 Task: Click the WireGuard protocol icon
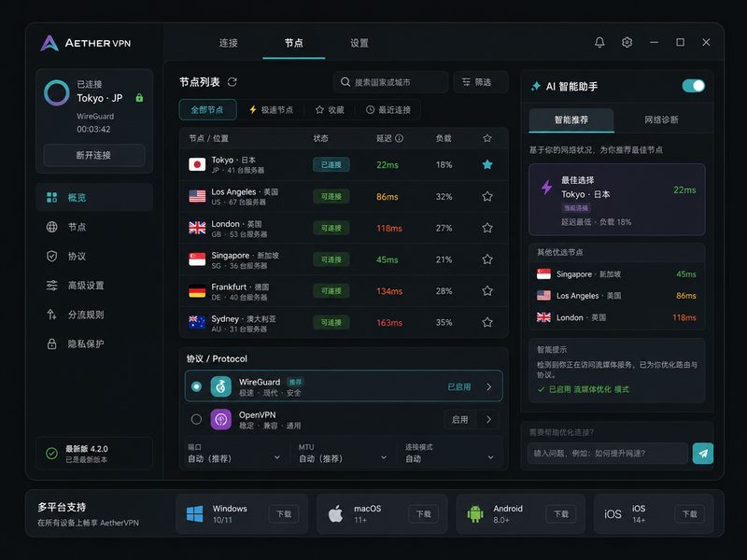(x=220, y=386)
